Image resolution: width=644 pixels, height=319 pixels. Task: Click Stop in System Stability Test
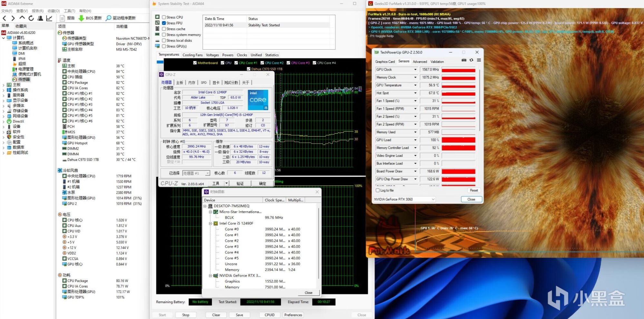pos(186,315)
